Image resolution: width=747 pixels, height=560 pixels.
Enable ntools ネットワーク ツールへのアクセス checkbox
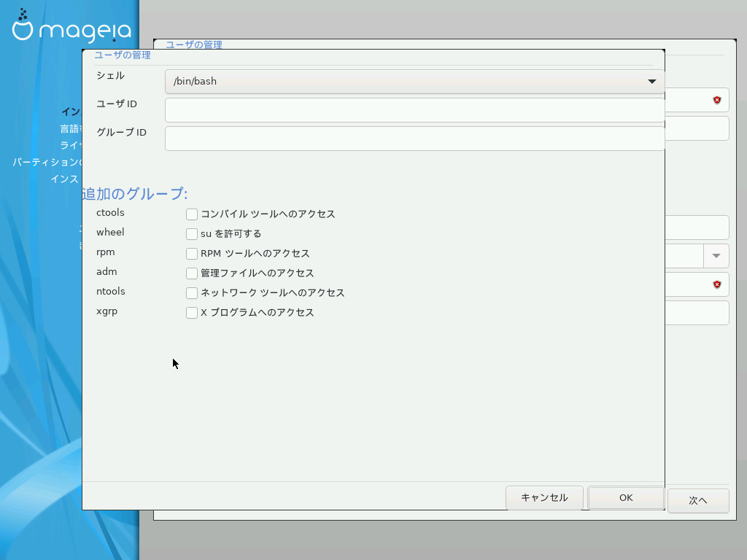tap(192, 293)
